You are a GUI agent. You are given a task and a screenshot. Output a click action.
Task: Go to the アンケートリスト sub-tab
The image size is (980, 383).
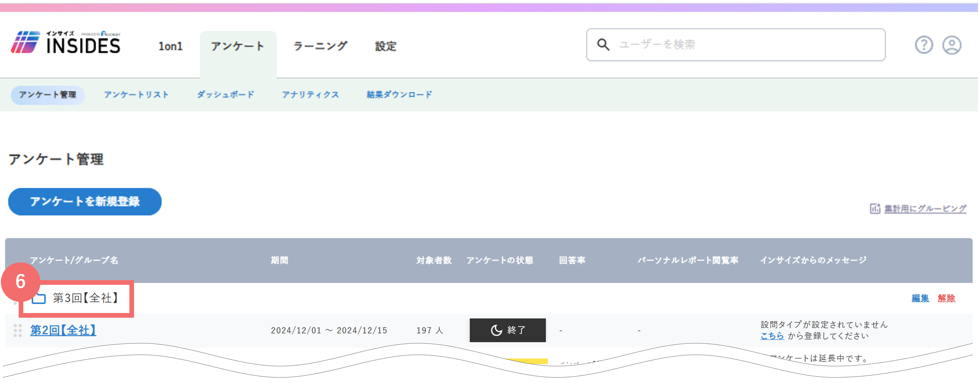tap(136, 95)
